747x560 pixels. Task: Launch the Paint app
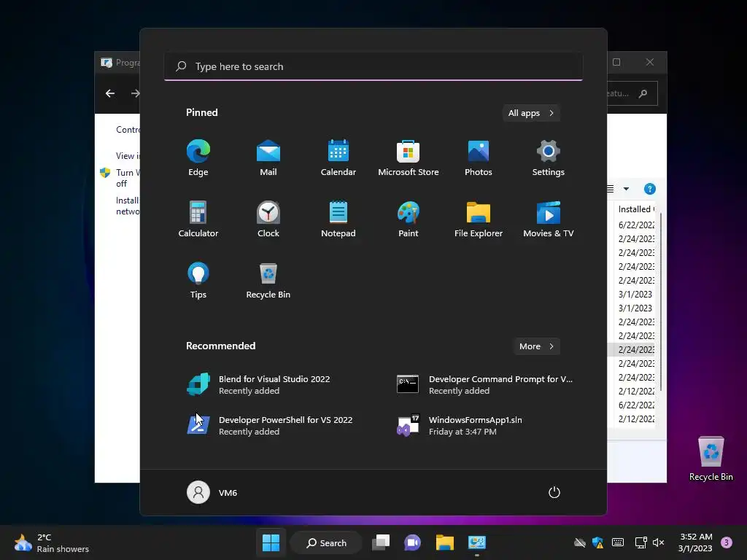(x=409, y=219)
